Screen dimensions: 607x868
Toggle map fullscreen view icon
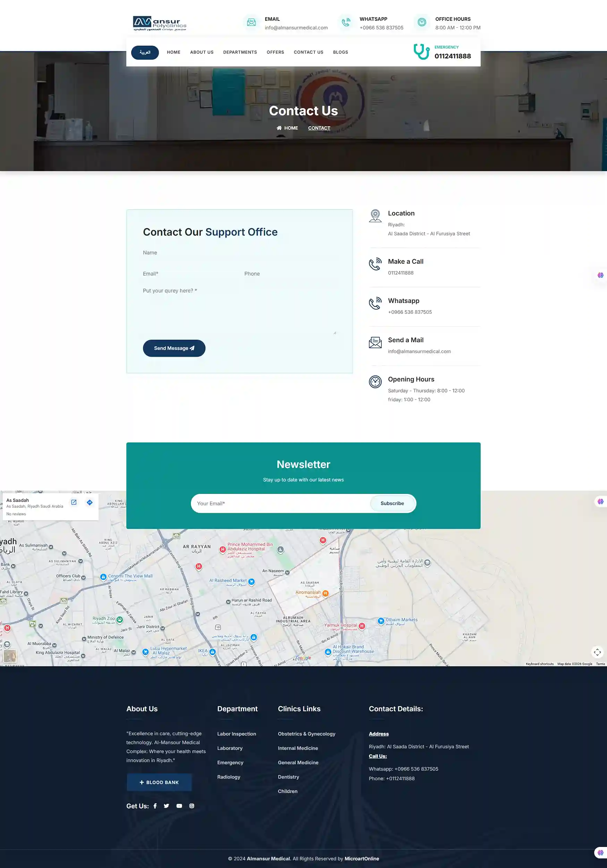[x=597, y=652]
